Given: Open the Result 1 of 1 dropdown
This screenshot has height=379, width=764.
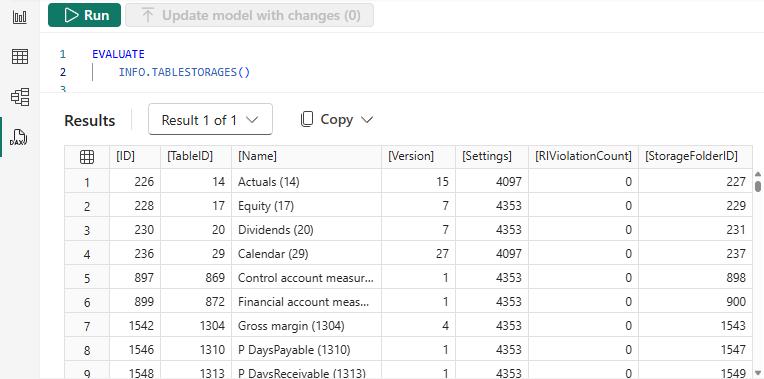Looking at the screenshot, I should pos(210,119).
